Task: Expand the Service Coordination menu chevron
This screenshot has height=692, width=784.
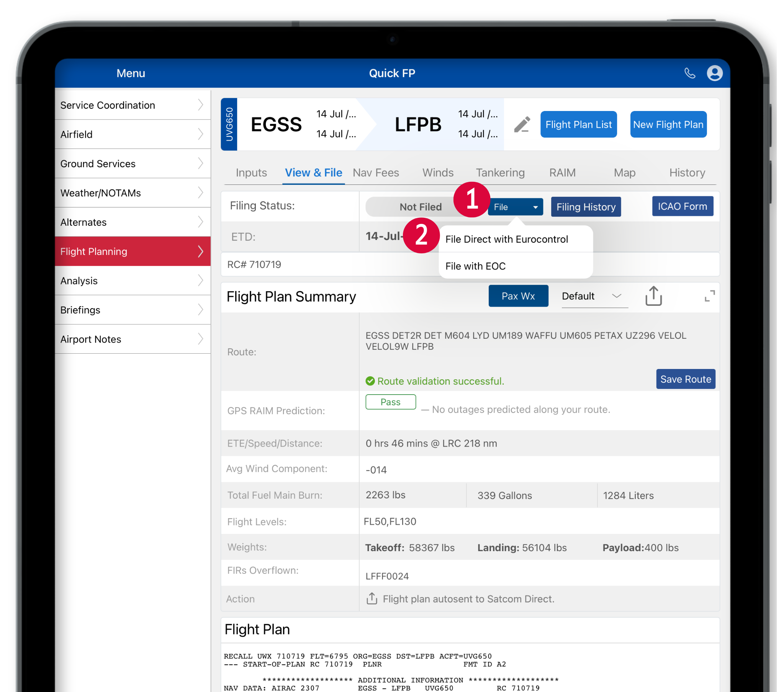Action: (200, 104)
